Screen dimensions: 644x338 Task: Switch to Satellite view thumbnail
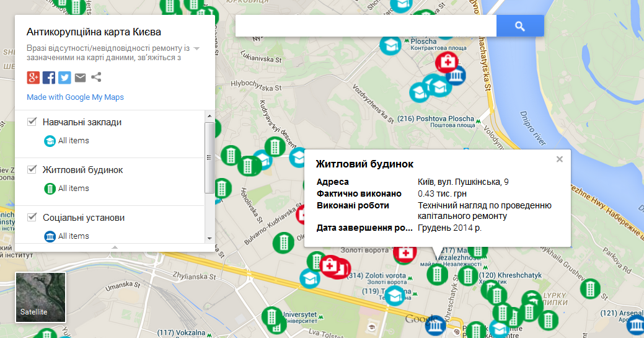pos(40,298)
